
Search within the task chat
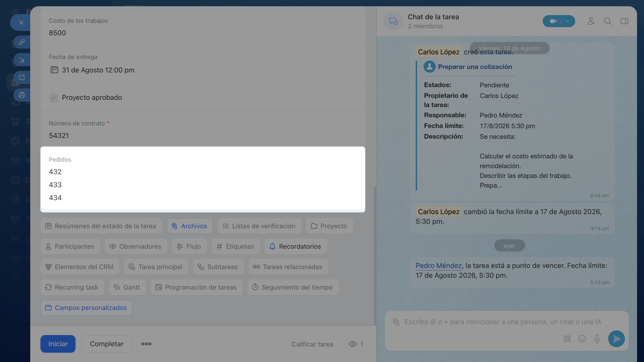[607, 21]
